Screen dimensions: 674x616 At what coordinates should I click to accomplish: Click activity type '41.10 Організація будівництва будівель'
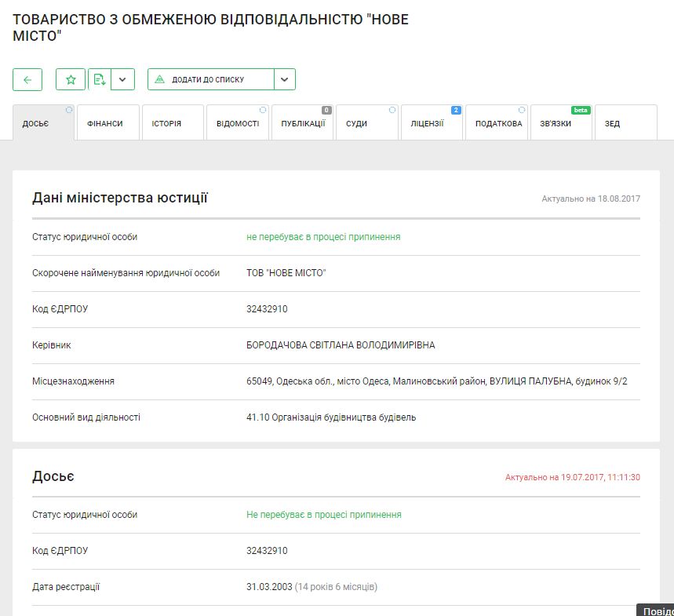coord(331,417)
